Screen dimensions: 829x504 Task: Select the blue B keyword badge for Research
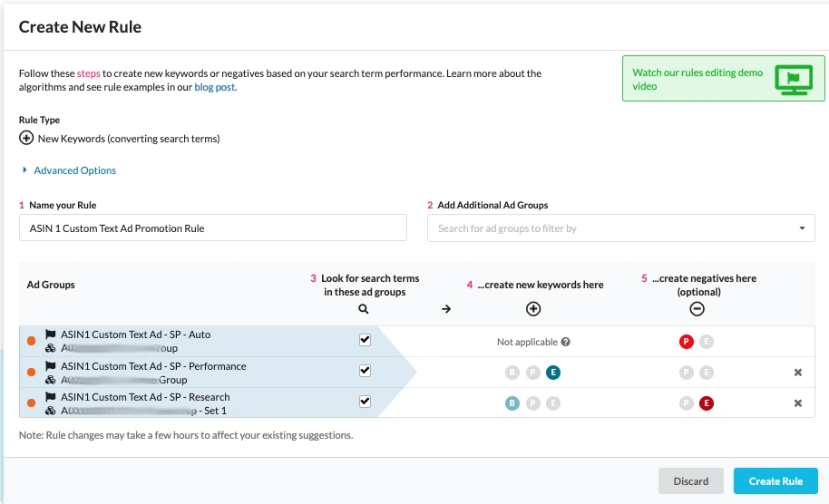click(512, 403)
